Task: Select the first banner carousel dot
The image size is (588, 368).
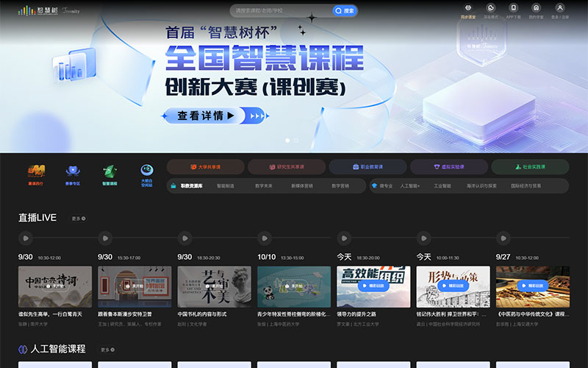Action: click(x=287, y=140)
